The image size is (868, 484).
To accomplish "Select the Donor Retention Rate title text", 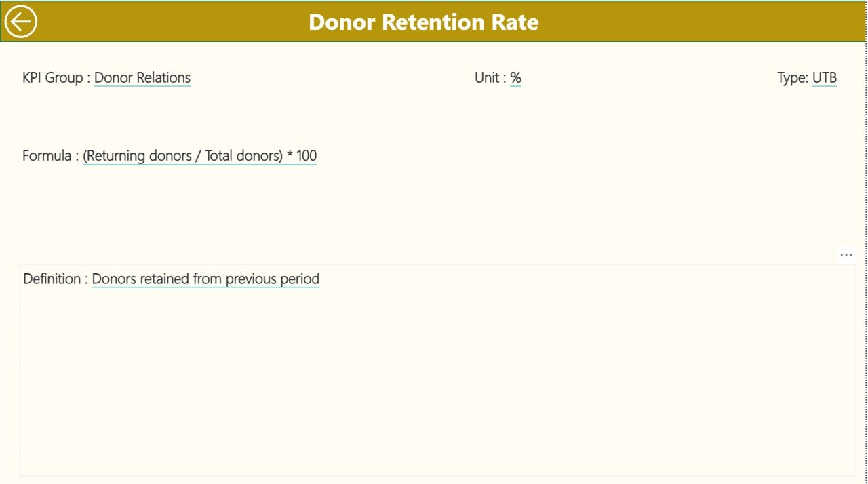I will 424,22.
